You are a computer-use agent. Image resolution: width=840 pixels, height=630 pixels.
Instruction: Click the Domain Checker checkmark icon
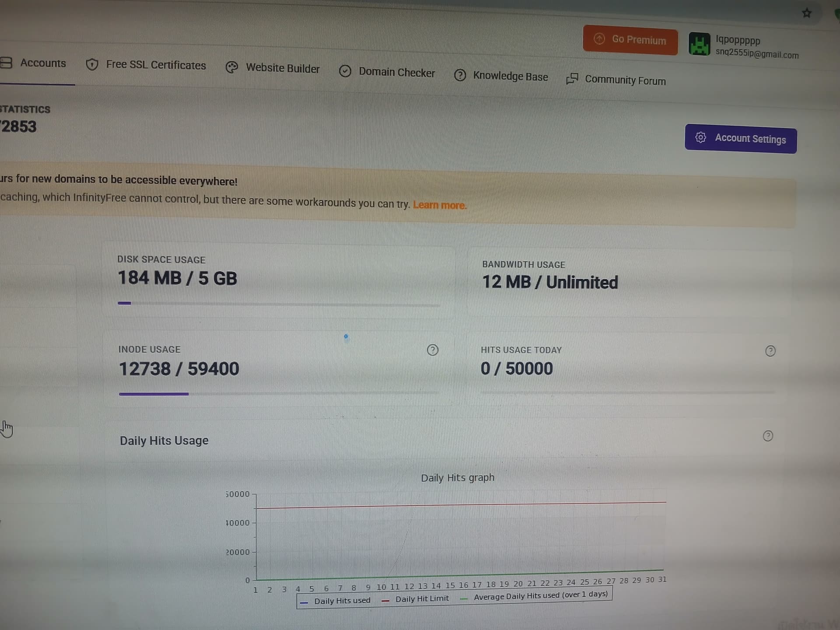pos(345,71)
